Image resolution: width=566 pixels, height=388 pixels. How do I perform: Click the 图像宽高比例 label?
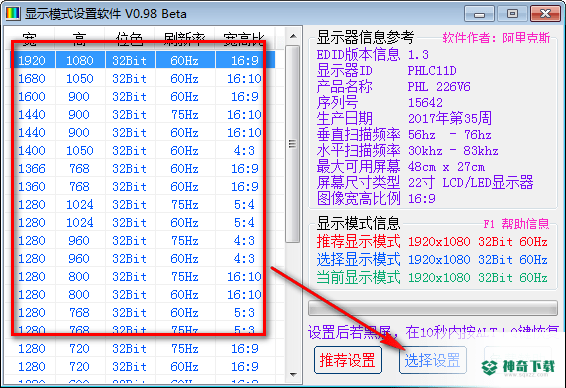(358, 198)
